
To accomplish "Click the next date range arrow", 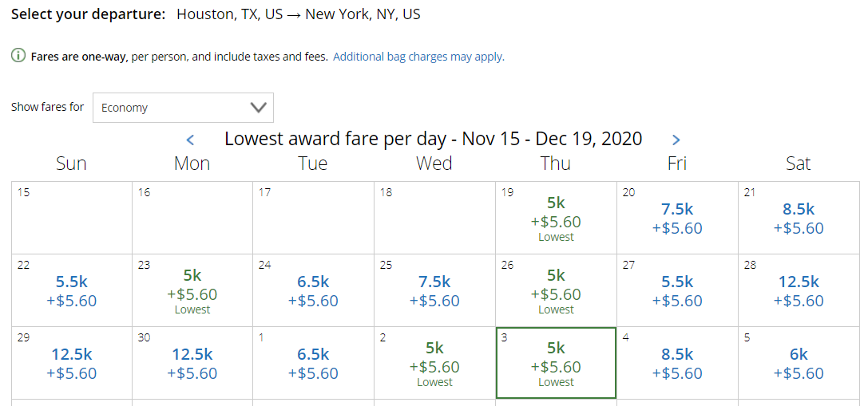I will [x=676, y=140].
